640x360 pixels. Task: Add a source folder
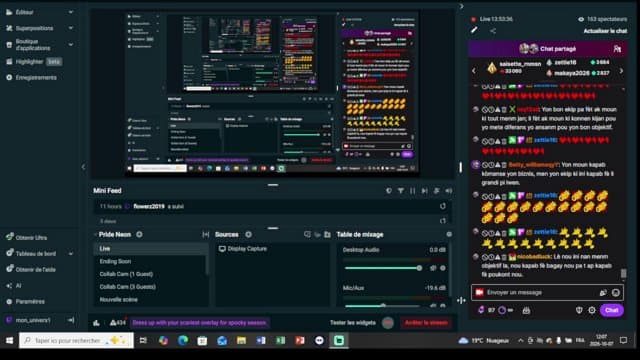[x=327, y=235]
